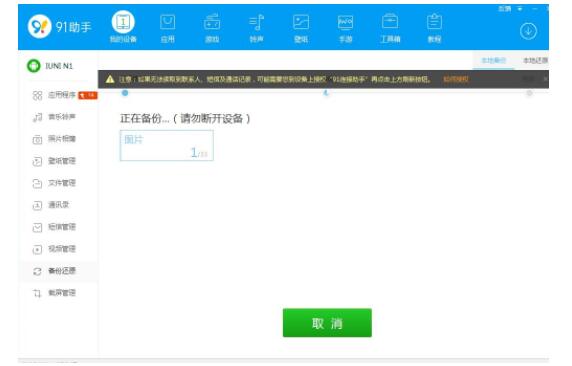Click the orange update badge beside 应用程序

coord(88,95)
